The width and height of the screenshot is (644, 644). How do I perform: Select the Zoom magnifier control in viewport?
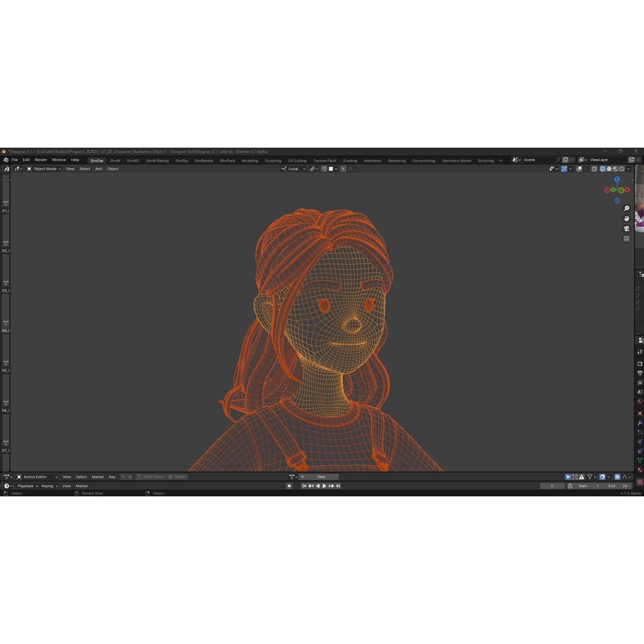click(x=627, y=208)
